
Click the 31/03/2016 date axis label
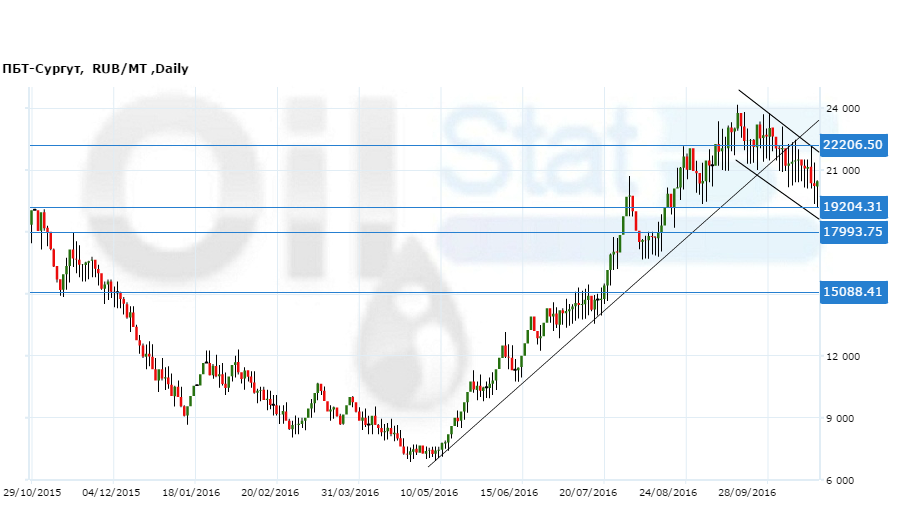click(349, 492)
